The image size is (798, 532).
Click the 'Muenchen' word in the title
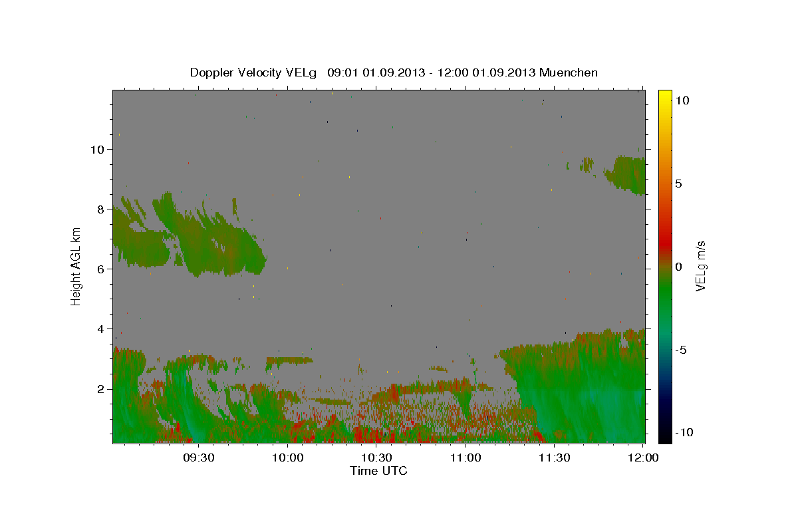(569, 72)
